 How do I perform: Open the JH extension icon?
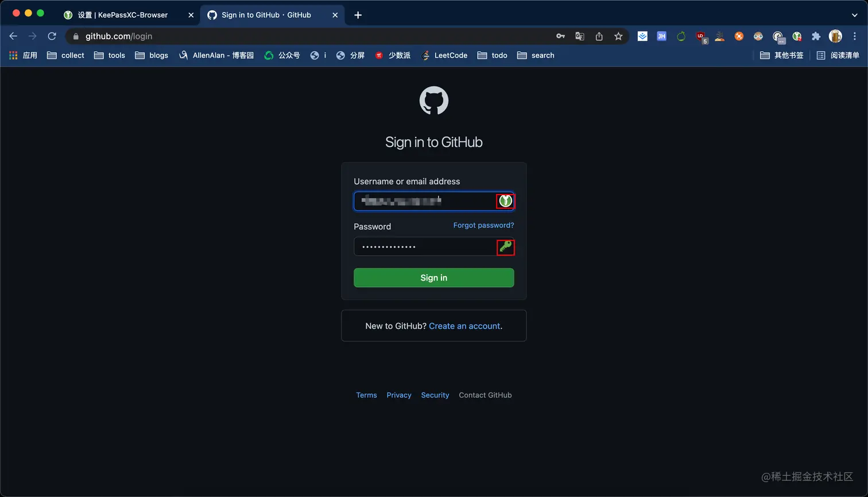[661, 36]
